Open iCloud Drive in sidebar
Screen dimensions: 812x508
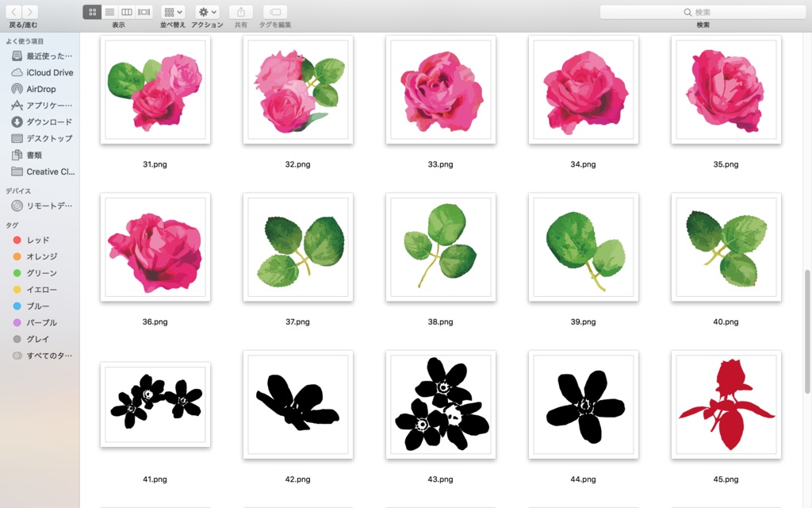click(41, 72)
